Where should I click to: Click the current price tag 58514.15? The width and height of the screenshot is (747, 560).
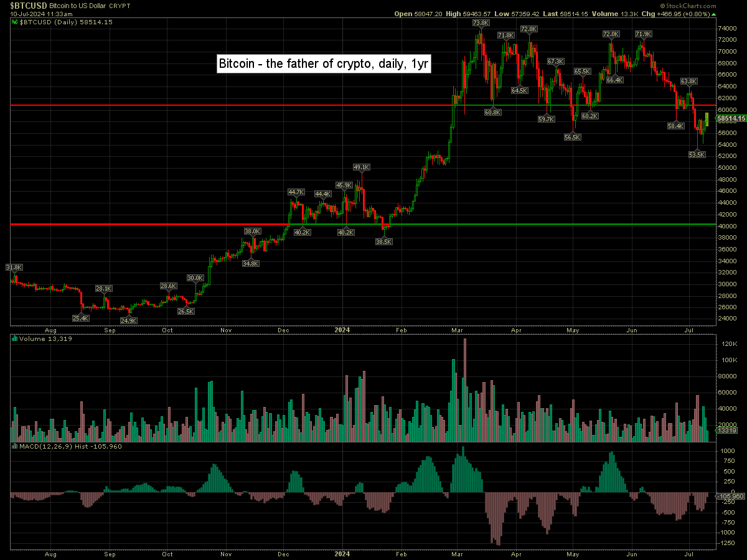(730, 118)
